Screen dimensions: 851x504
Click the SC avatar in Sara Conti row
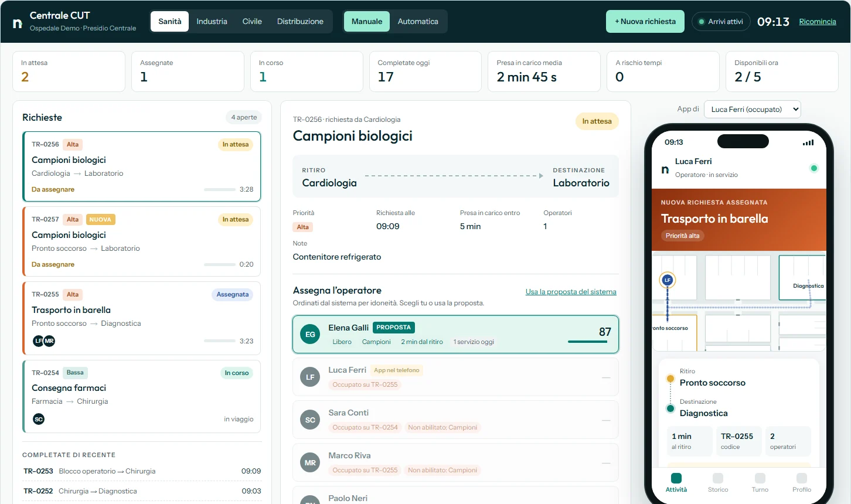click(310, 420)
